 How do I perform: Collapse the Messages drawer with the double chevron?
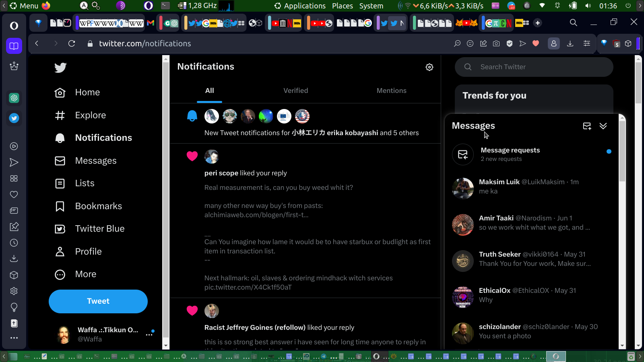click(603, 126)
